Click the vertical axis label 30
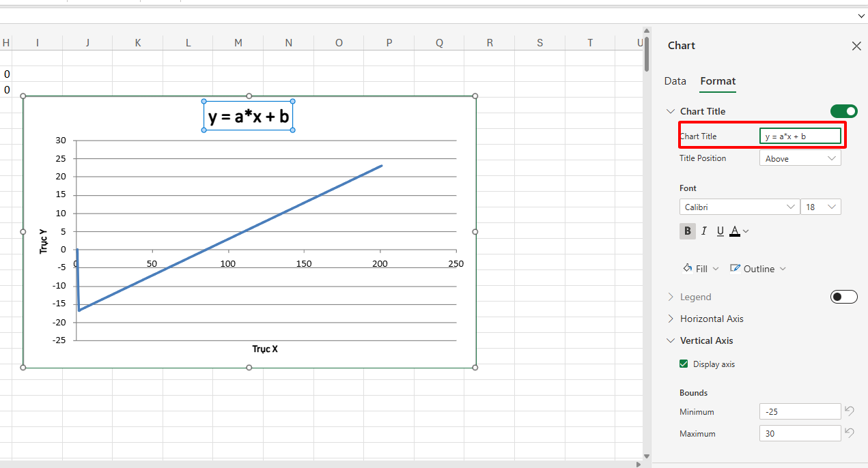This screenshot has width=868, height=468. pos(61,141)
